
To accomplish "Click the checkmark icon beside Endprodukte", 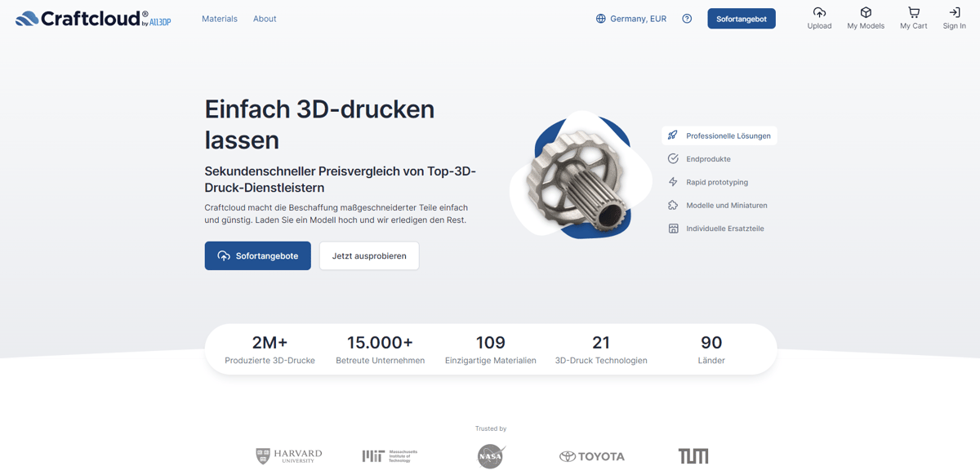I will coord(673,158).
